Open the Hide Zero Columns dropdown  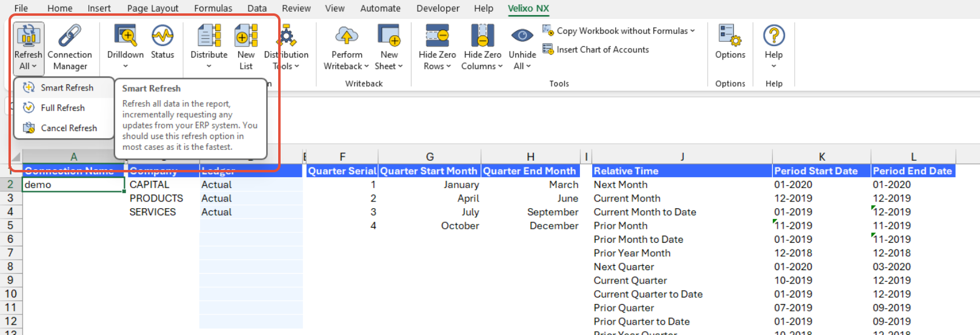(500, 66)
